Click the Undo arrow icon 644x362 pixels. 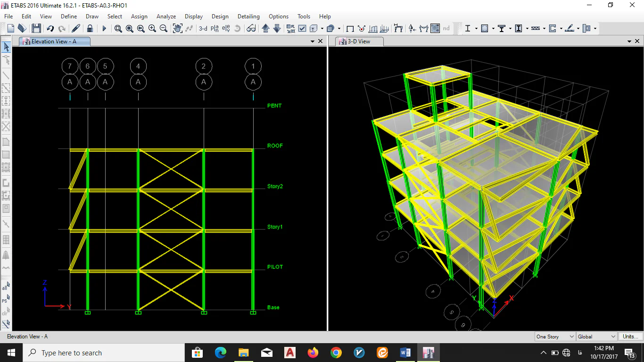tap(50, 28)
